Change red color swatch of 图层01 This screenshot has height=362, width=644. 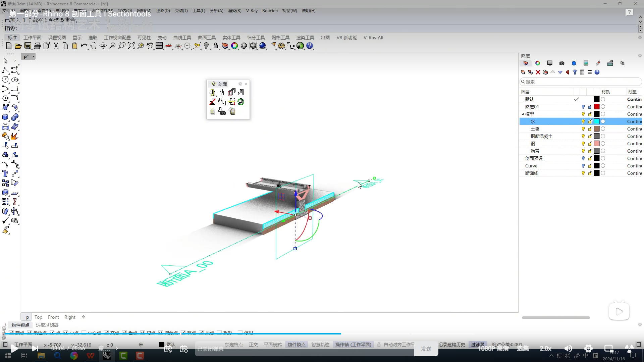pyautogui.click(x=597, y=107)
